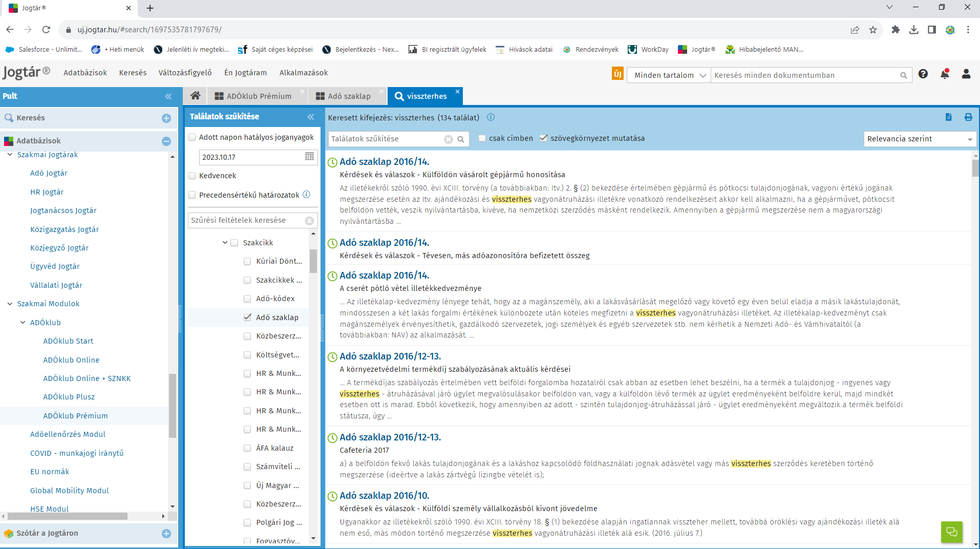Open the 'Relevancia szerint' sort dropdown
The height and width of the screenshot is (549, 980).
pos(920,139)
